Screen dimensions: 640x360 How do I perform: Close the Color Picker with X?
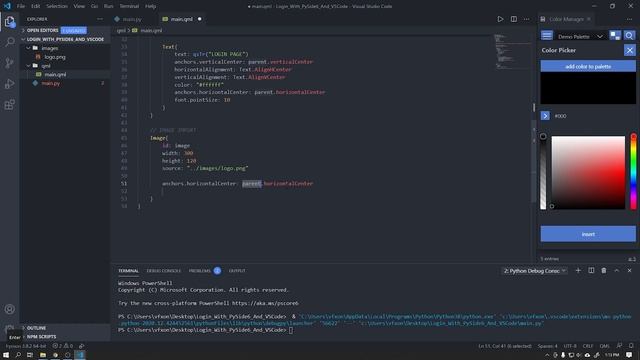click(629, 50)
